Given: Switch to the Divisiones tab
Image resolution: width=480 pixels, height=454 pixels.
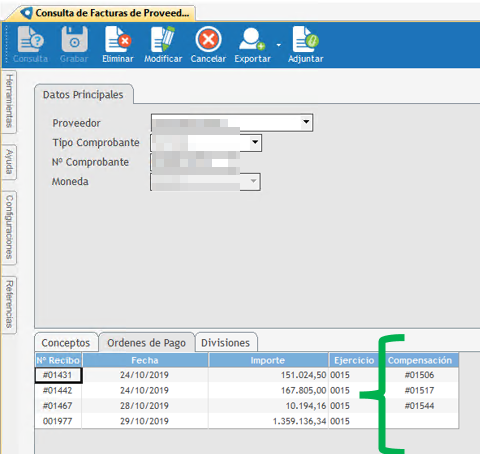Looking at the screenshot, I should point(225,343).
